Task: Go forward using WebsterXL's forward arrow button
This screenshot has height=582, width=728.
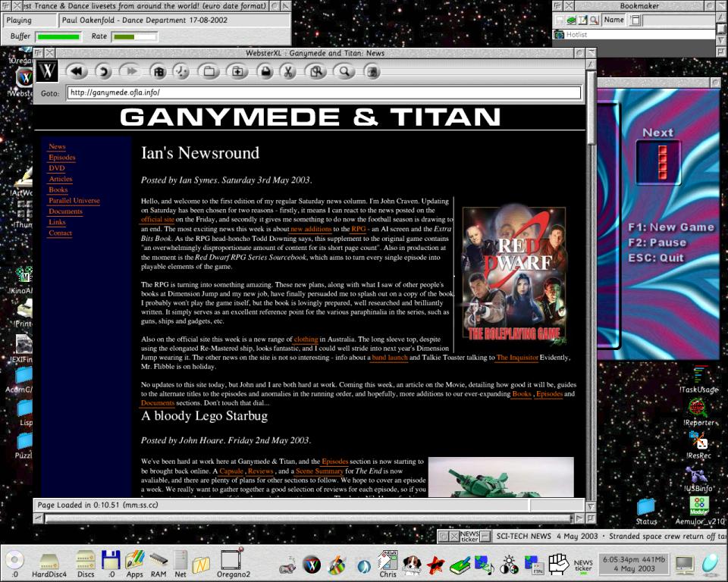Action: (130, 71)
